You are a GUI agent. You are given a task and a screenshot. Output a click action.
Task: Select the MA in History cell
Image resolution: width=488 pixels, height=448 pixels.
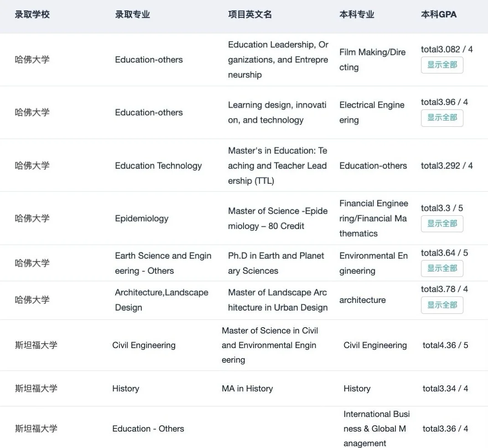(x=248, y=388)
